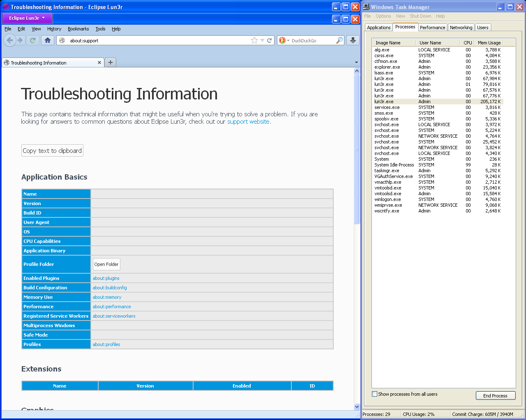Image resolution: width=526 pixels, height=420 pixels.
Task: Open the browser Edit menu
Action: 21,29
